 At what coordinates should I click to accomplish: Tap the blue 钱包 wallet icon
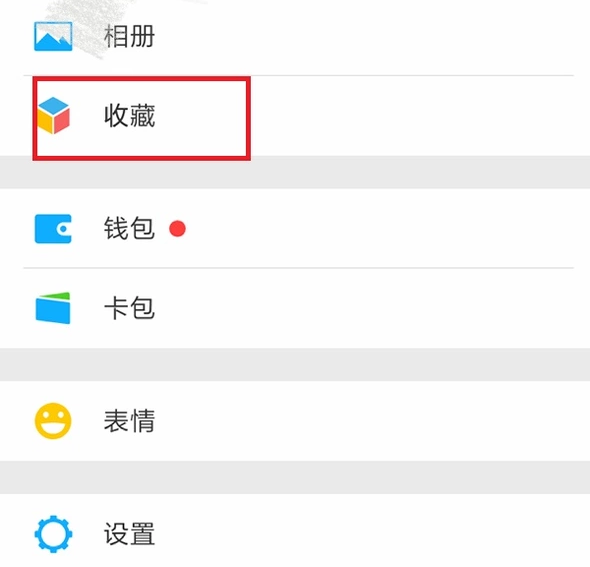click(x=53, y=229)
